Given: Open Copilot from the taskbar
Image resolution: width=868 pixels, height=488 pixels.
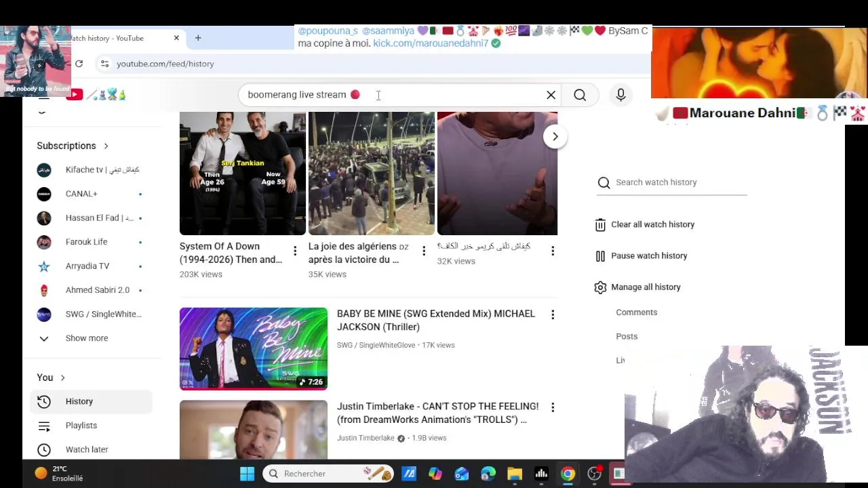Looking at the screenshot, I should [x=435, y=474].
